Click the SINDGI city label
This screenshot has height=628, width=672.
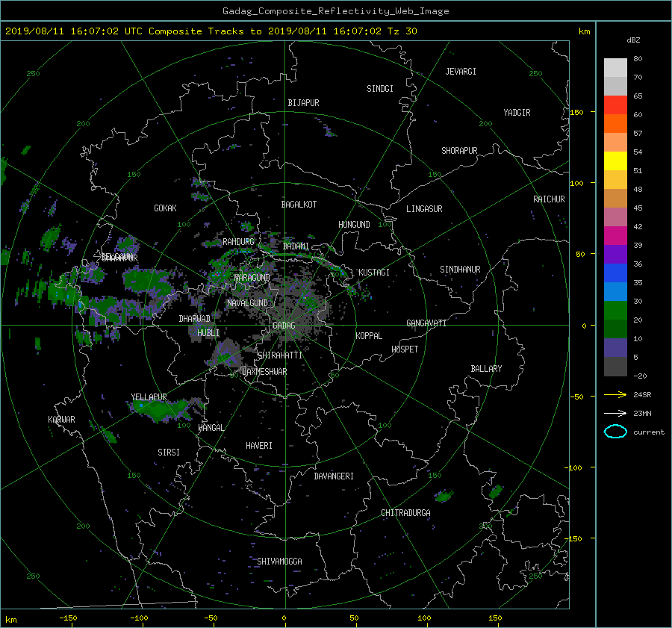(380, 89)
